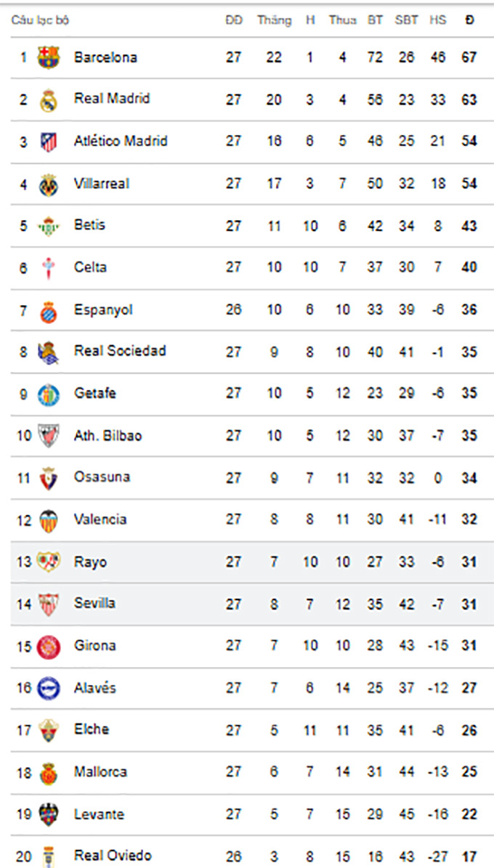Click the Barcelona club crest
This screenshot has width=494, height=868.
coord(49,57)
